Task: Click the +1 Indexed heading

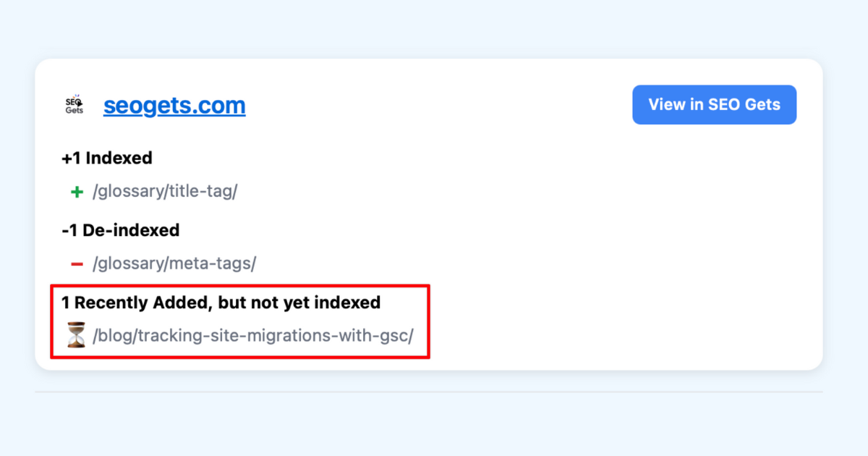Action: click(x=106, y=158)
